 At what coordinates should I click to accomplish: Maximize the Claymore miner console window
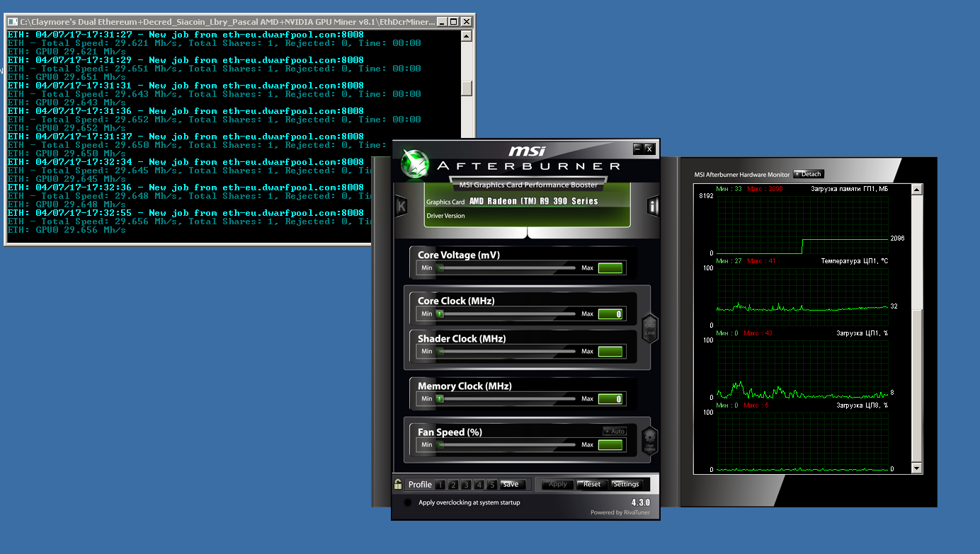tap(453, 21)
